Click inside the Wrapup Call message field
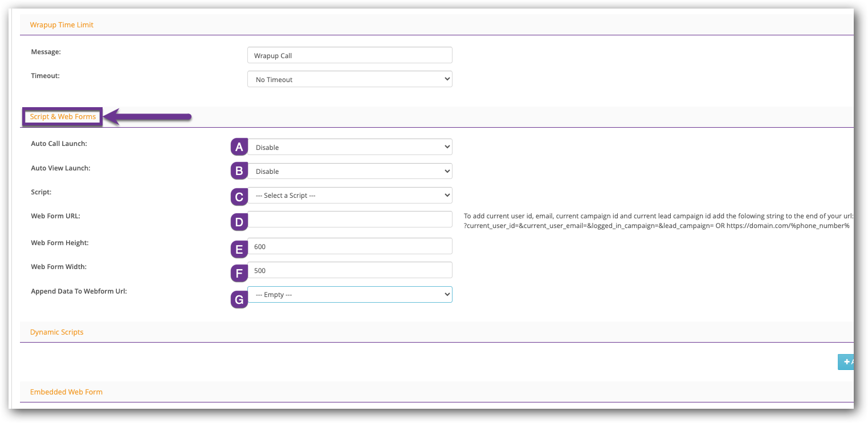This screenshot has width=868, height=423. 349,55
